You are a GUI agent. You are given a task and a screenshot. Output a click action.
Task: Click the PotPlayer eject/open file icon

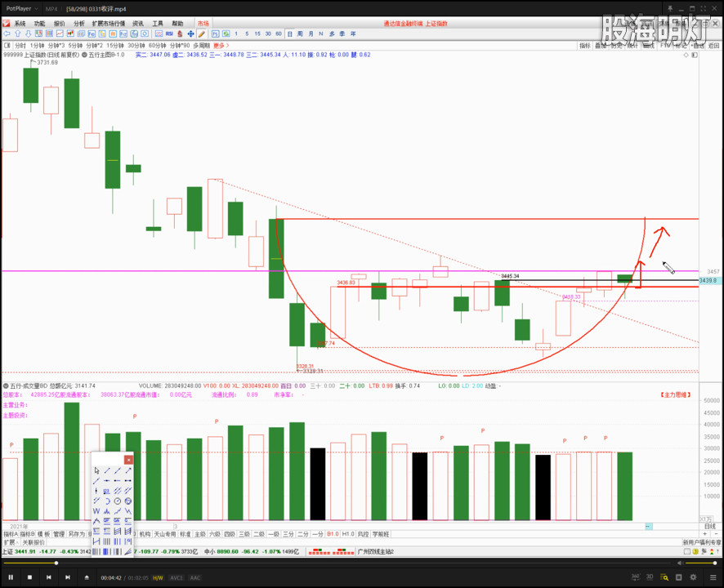point(87,577)
